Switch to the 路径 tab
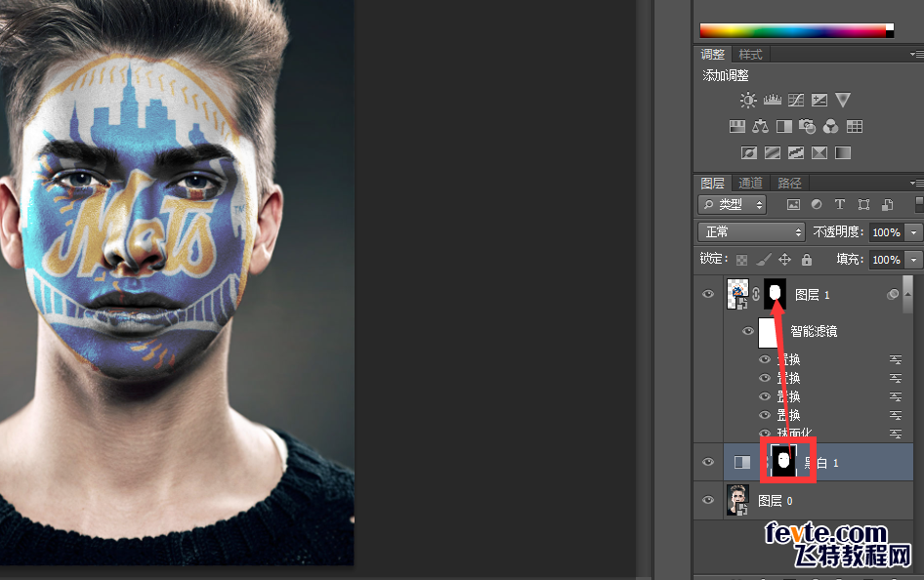 click(x=789, y=184)
